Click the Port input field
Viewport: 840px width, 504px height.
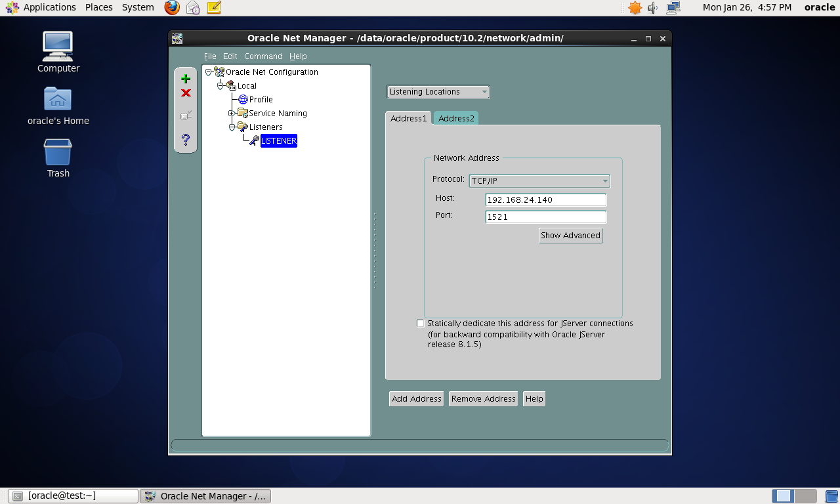tap(546, 217)
